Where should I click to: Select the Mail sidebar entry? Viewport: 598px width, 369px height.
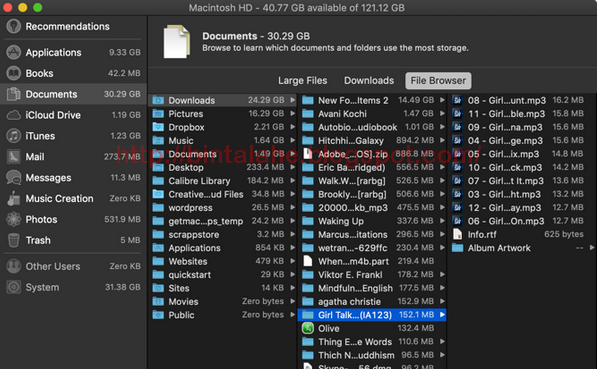click(x=73, y=157)
